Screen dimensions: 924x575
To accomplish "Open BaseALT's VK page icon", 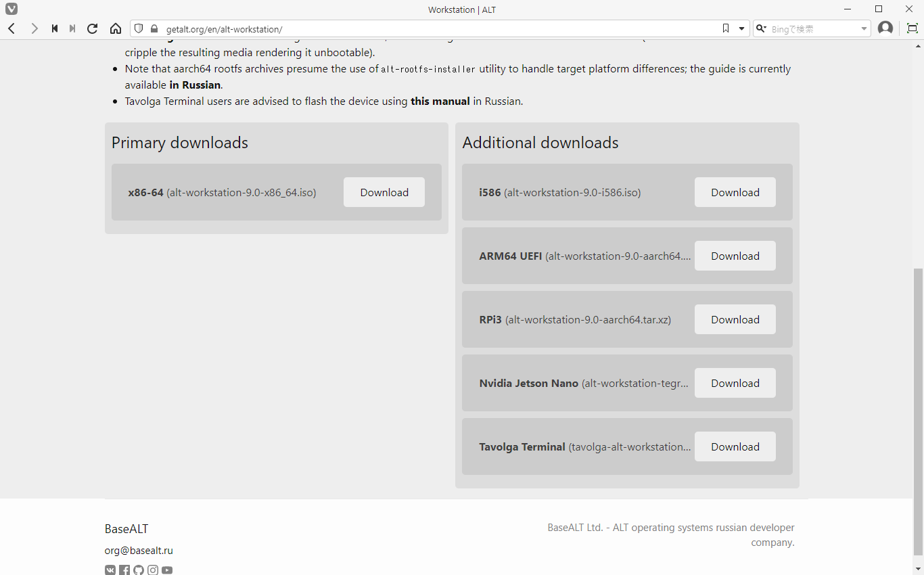I will click(110, 570).
